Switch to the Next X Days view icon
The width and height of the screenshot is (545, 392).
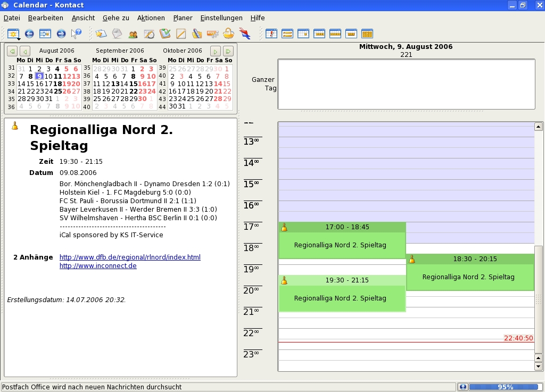coord(351,34)
